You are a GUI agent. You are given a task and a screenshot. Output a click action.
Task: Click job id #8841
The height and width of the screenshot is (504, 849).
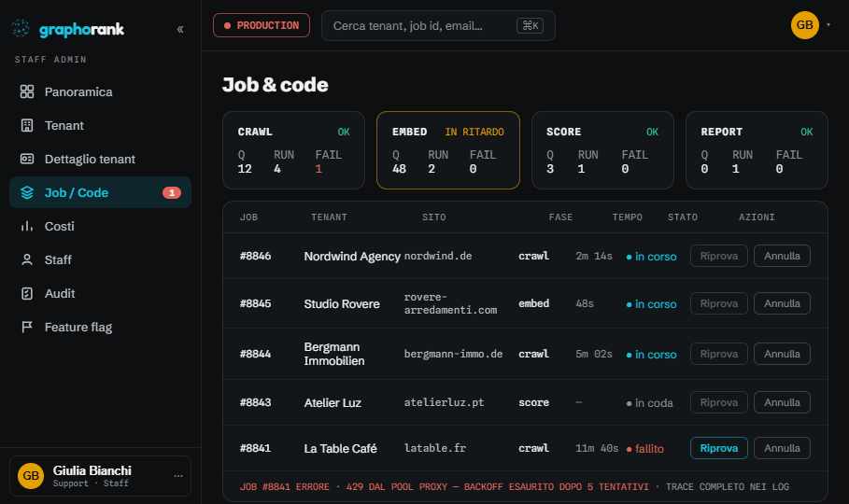(x=256, y=448)
